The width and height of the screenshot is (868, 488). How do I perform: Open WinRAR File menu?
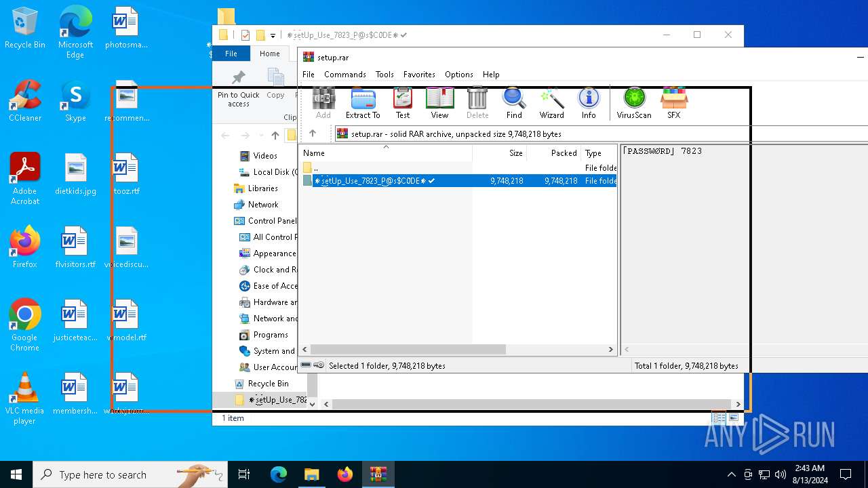(309, 75)
